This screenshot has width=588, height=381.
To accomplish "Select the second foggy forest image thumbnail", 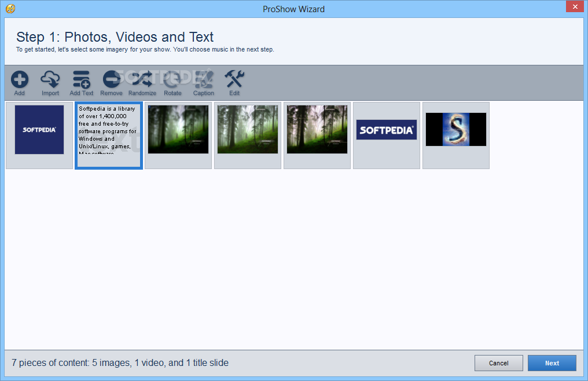I will tap(248, 135).
